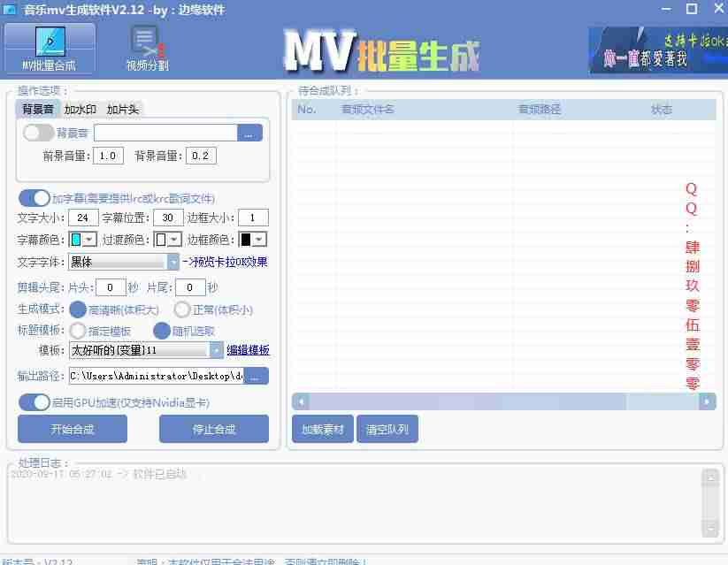This screenshot has width=728, height=565.
Task: Click the log scrollbar down arrow
Action: tap(710, 529)
